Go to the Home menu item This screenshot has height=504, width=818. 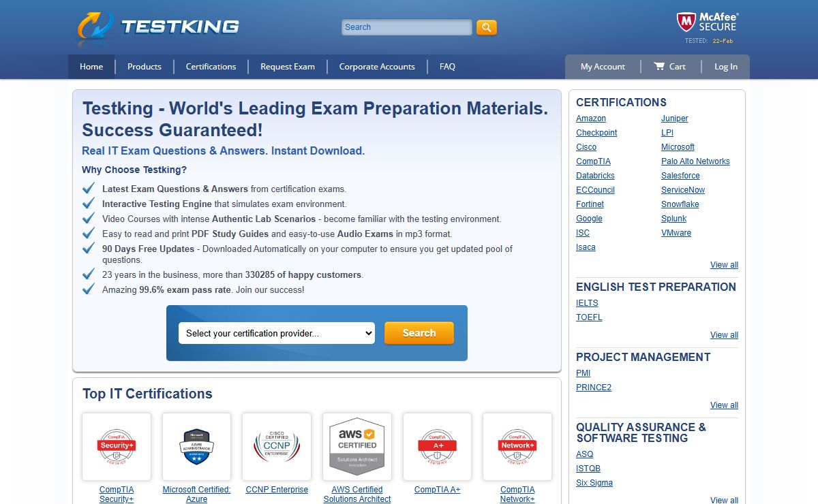click(91, 67)
